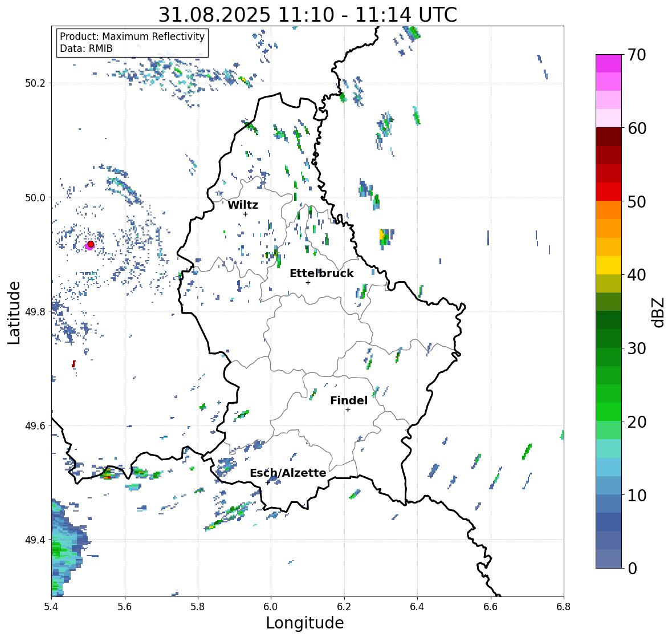Click the 6.6 longitude tick label
Image resolution: width=672 pixels, height=637 pixels.
[491, 607]
